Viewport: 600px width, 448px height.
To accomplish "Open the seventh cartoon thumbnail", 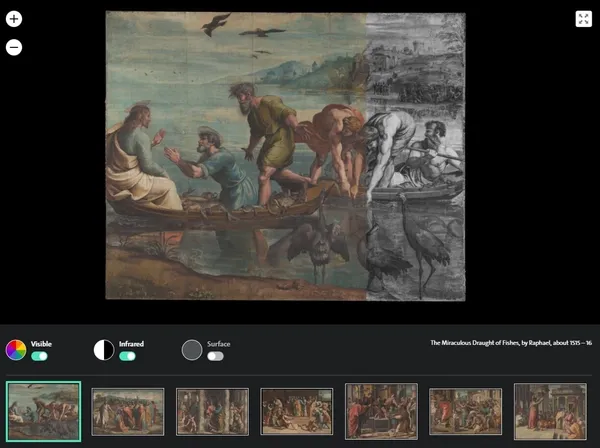I will (x=550, y=411).
